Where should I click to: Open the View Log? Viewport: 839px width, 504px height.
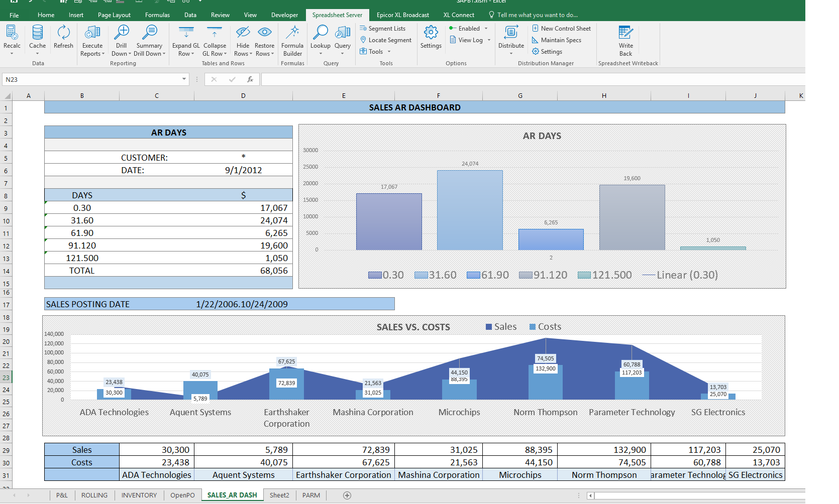466,40
